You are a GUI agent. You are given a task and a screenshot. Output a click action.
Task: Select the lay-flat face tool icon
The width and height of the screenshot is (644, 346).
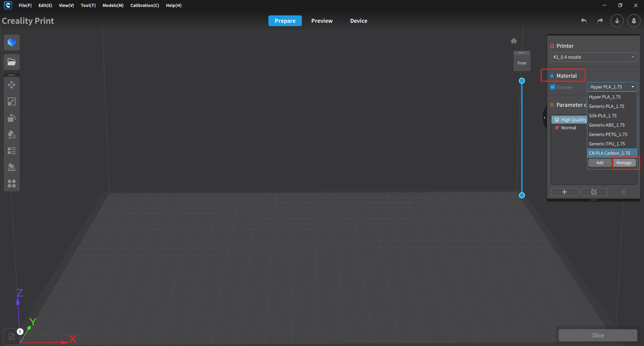coord(12,134)
